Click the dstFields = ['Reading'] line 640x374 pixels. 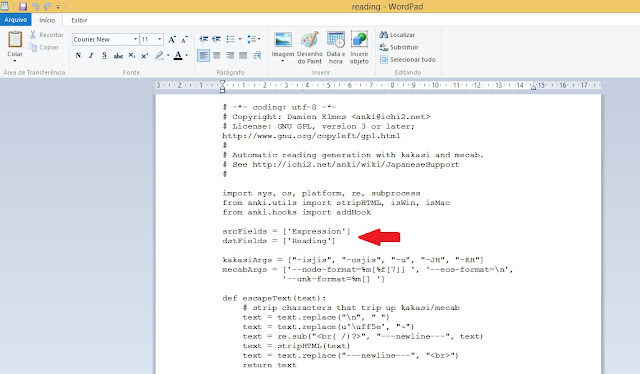point(278,241)
